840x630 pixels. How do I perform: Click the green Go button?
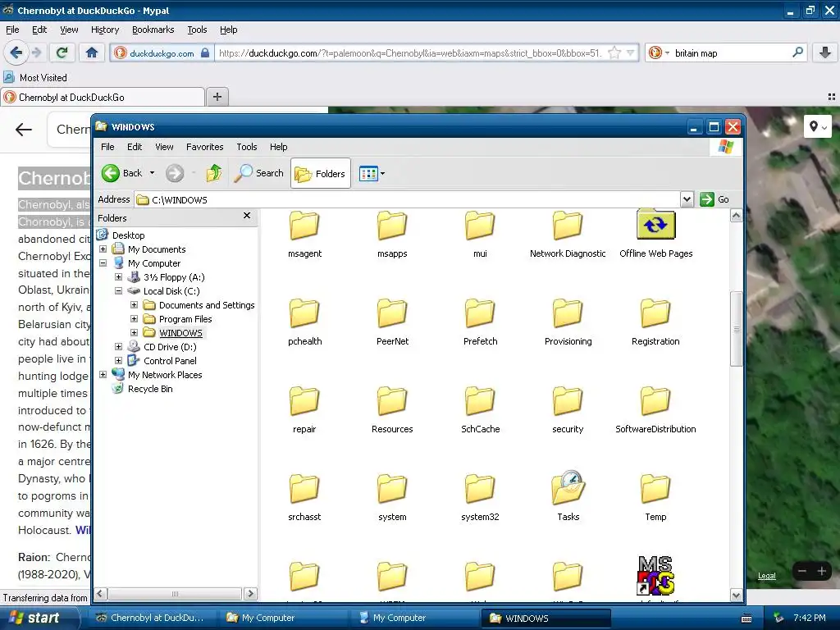(x=714, y=199)
